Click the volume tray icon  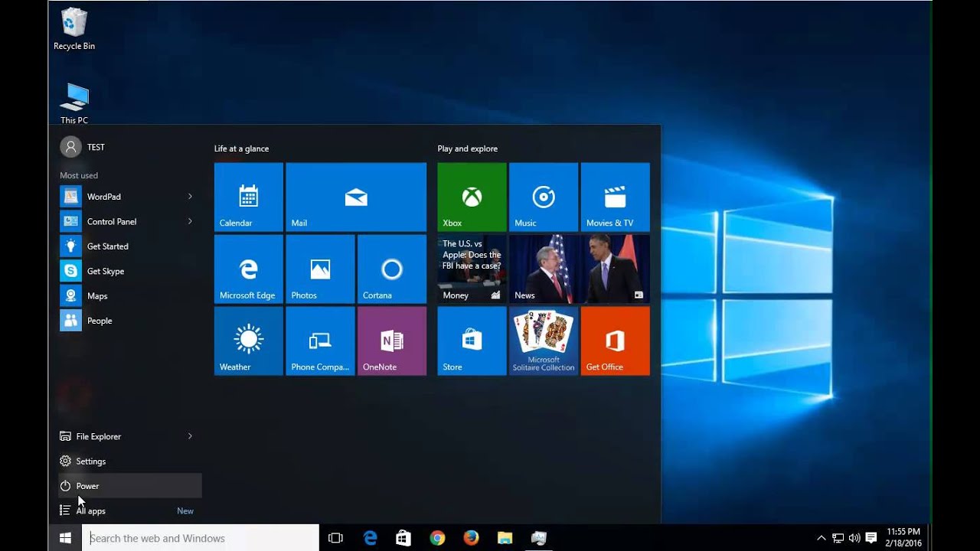coord(854,538)
